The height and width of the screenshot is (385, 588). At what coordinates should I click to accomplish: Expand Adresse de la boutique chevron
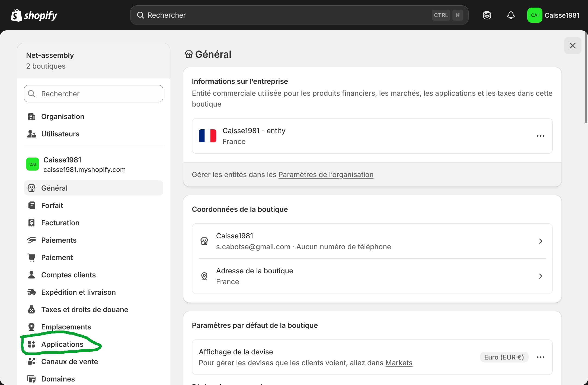click(x=541, y=276)
